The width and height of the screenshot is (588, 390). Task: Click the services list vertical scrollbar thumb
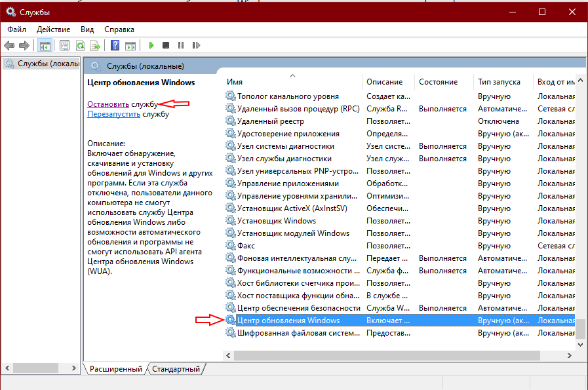pyautogui.click(x=580, y=328)
